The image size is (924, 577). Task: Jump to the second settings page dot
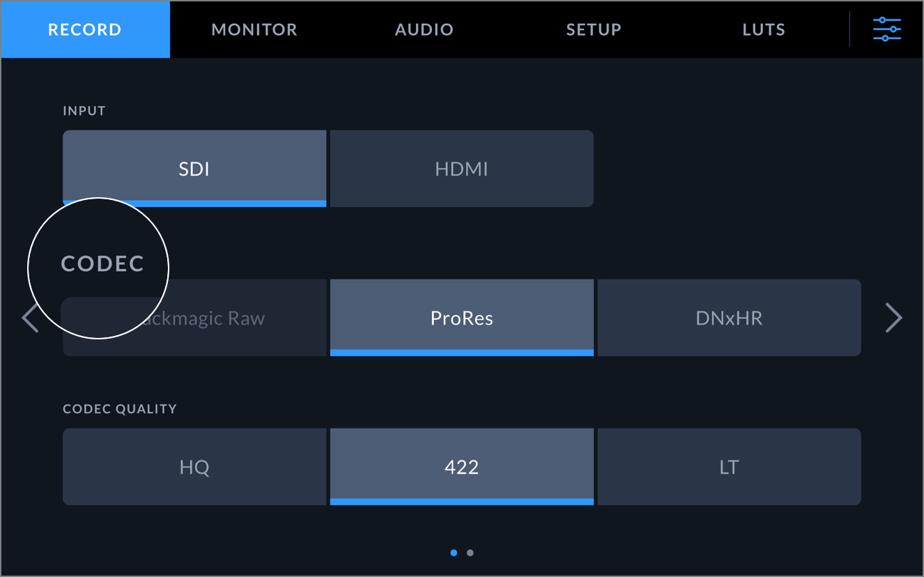[x=470, y=553]
